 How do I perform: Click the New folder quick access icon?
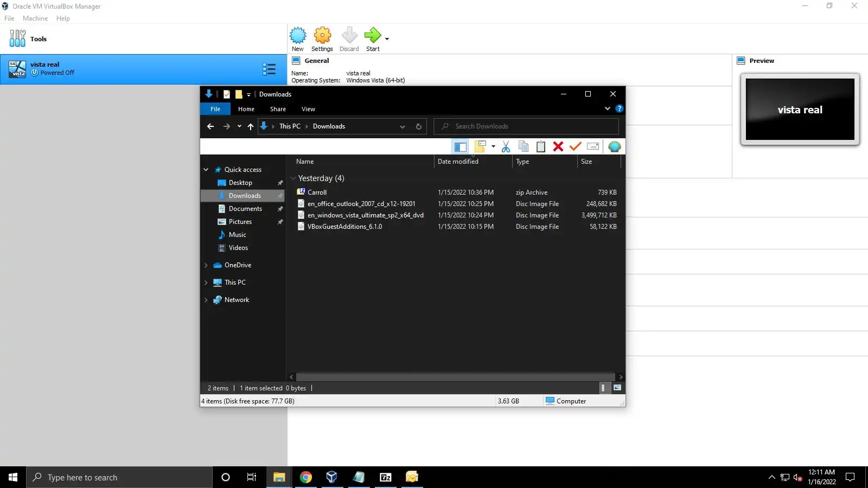tap(239, 94)
